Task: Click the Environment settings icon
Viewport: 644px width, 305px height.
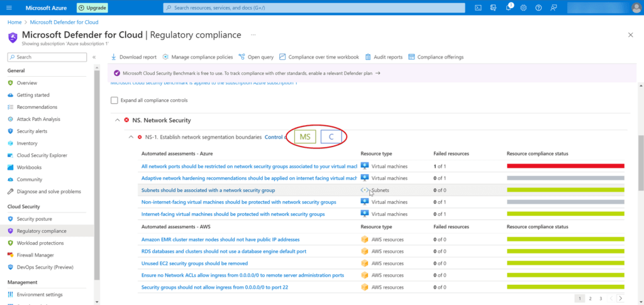Action: [10, 294]
